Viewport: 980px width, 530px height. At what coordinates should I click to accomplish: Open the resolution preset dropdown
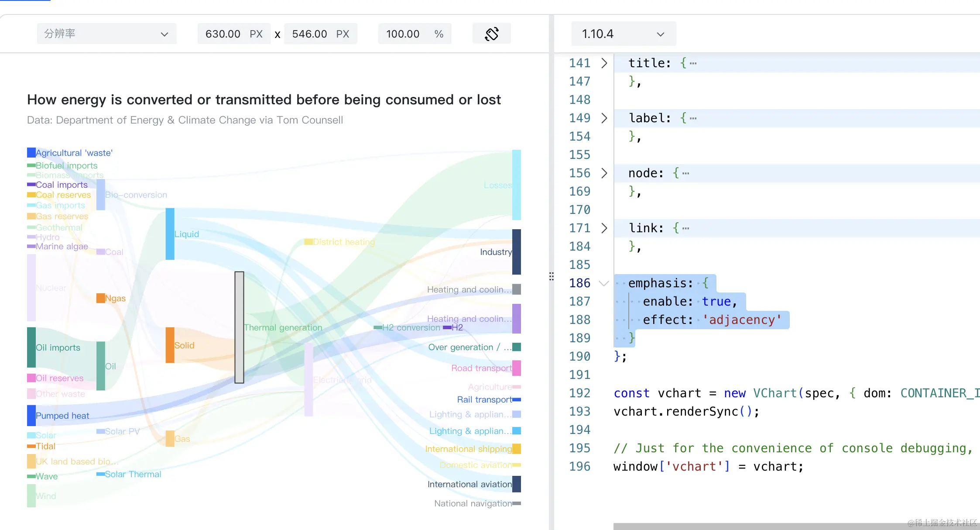pyautogui.click(x=106, y=34)
